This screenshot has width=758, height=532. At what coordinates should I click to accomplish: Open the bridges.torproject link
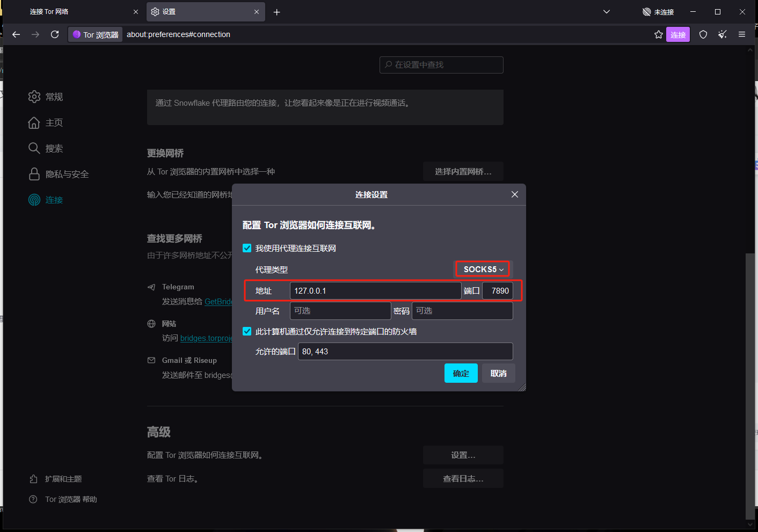coord(206,338)
